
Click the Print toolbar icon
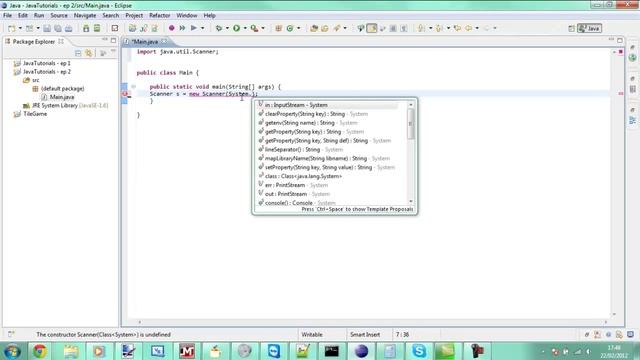[x=69, y=28]
